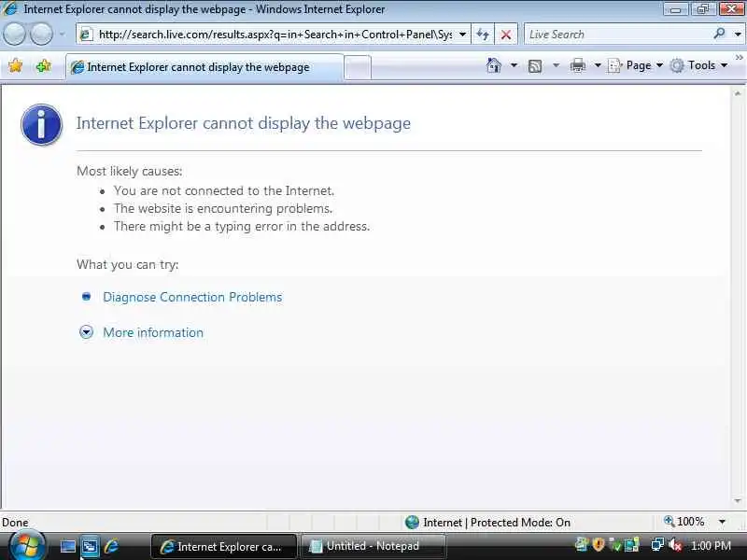The height and width of the screenshot is (560, 747).
Task: Click into the address bar URL field
Action: 275,35
